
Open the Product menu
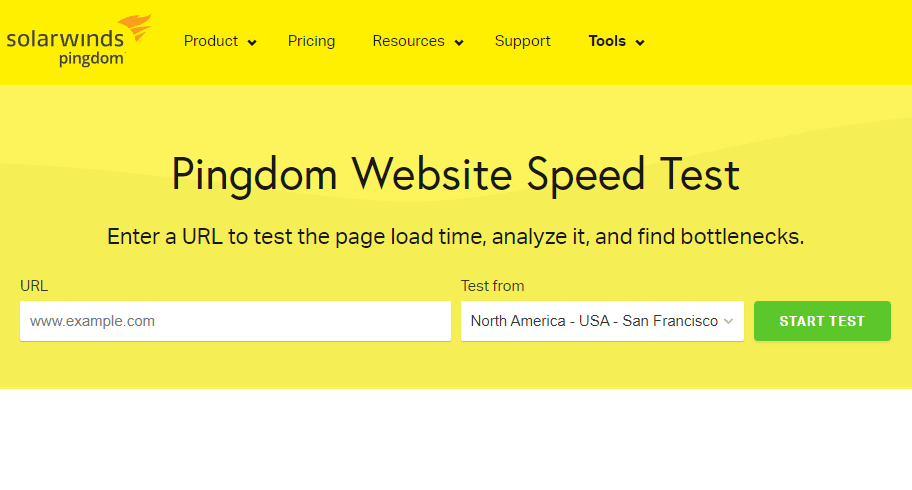pos(211,41)
